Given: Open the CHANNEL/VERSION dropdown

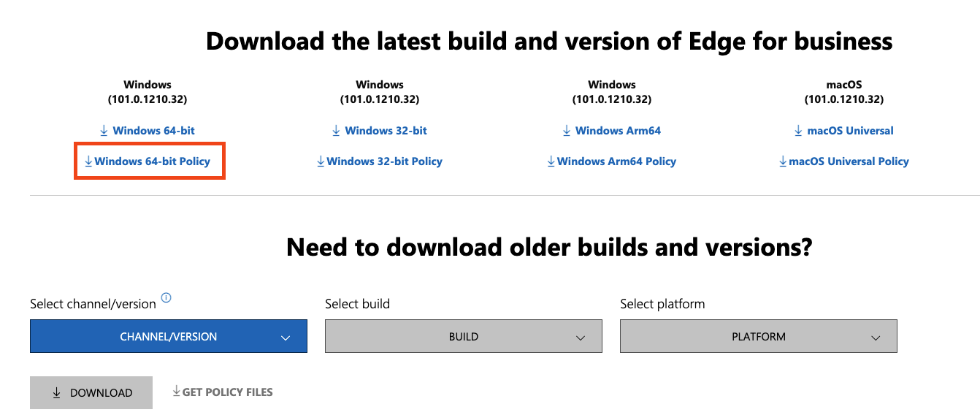Looking at the screenshot, I should [x=168, y=337].
